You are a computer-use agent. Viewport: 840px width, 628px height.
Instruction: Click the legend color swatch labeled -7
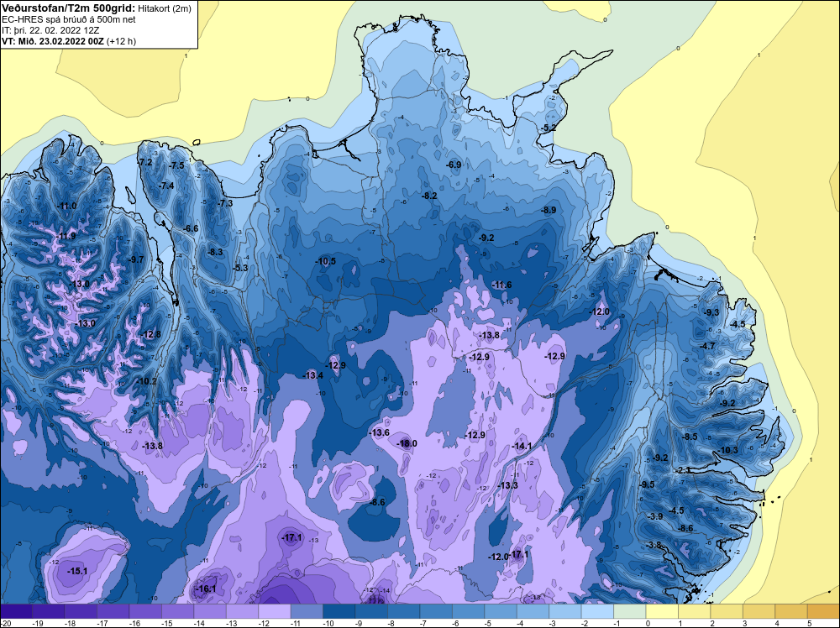(x=436, y=611)
